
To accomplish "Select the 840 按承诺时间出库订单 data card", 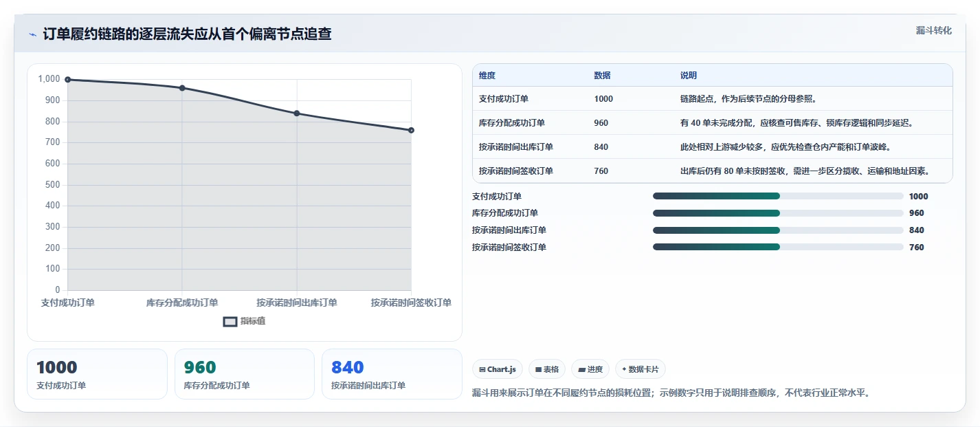I will pos(392,374).
